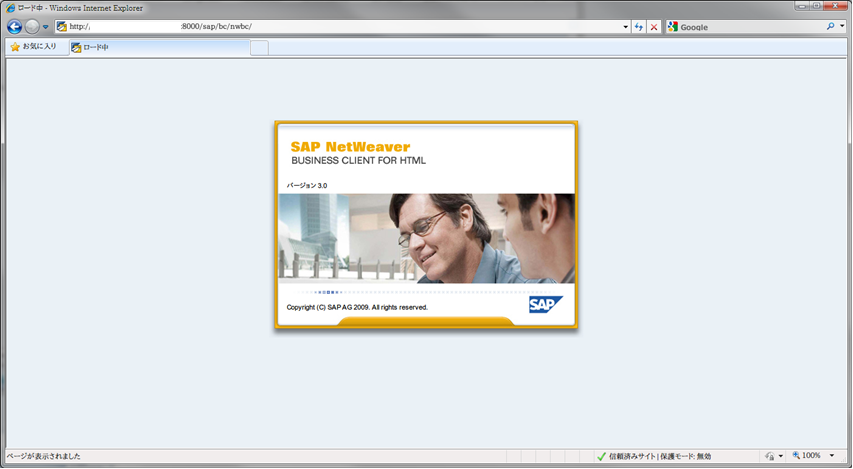Click the favorites star icon
This screenshot has width=853, height=469.
pyautogui.click(x=15, y=47)
